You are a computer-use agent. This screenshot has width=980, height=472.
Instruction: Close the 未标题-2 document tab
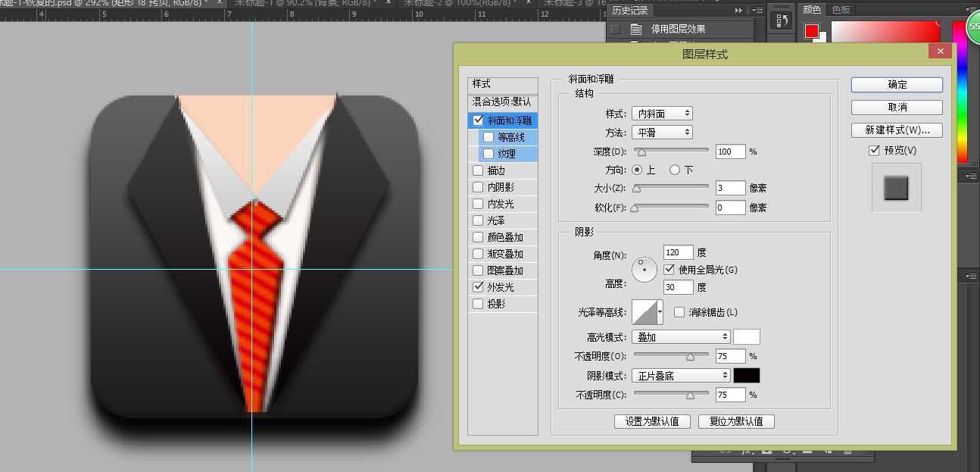pyautogui.click(x=529, y=2)
